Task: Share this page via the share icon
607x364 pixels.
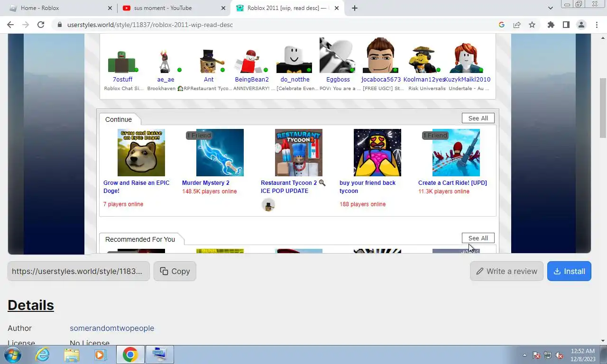Action: [517, 25]
